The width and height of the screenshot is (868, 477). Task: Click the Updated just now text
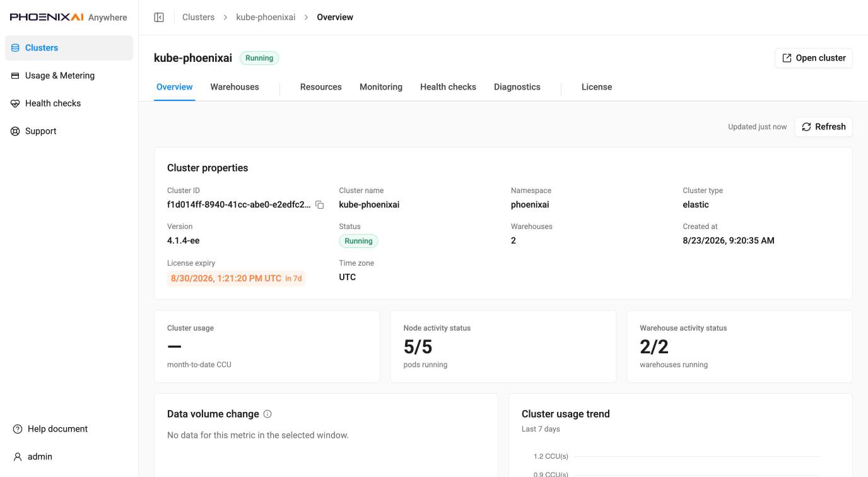758,127
